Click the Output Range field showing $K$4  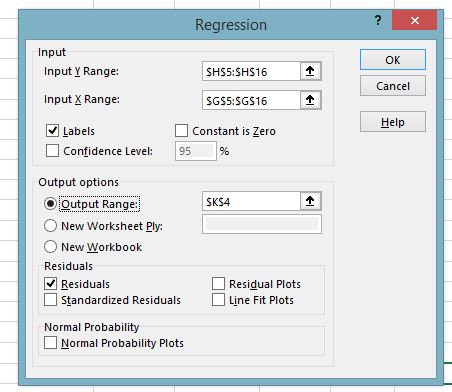(x=251, y=201)
